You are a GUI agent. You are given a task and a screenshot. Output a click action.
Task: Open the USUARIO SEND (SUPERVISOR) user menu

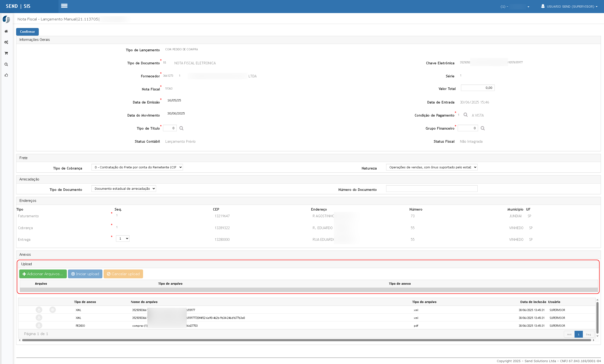point(569,6)
